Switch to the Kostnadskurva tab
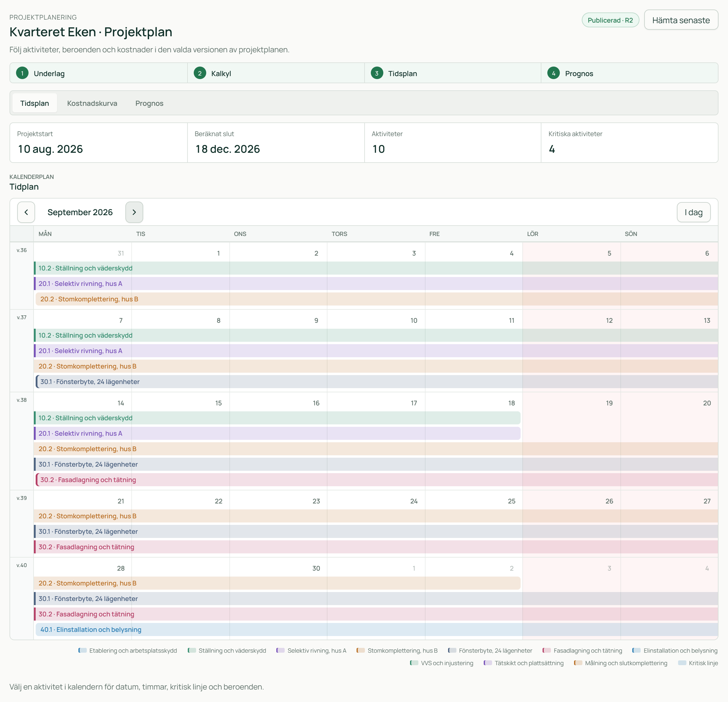 (x=92, y=103)
